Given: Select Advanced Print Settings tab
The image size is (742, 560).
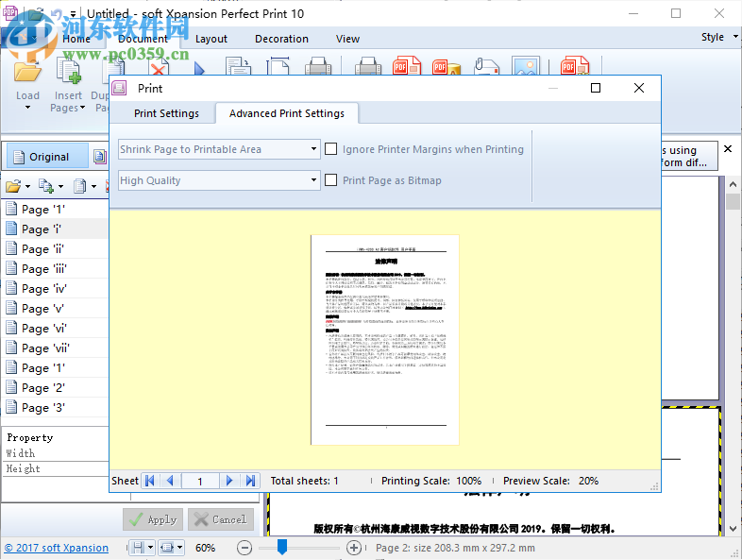Looking at the screenshot, I should tap(287, 113).
